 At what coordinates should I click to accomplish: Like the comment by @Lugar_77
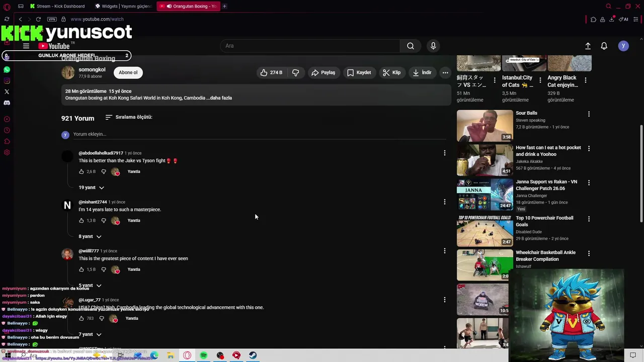82,318
